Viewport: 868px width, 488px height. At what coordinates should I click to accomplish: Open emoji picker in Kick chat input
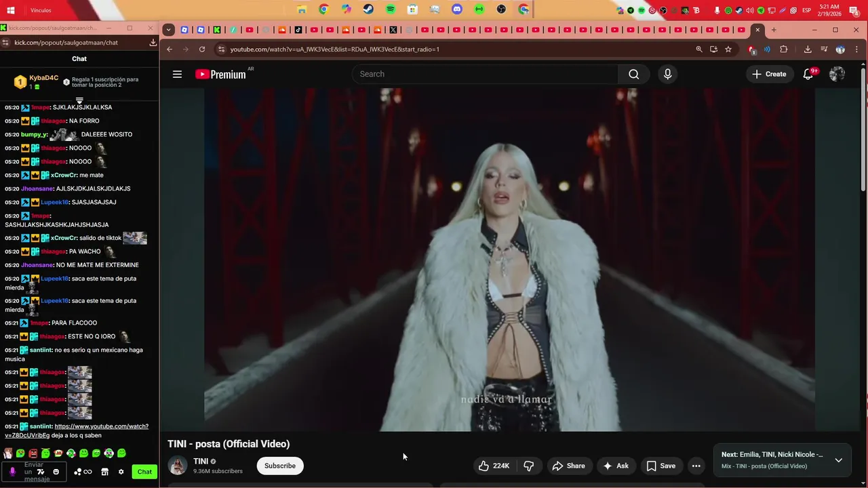[x=56, y=472]
